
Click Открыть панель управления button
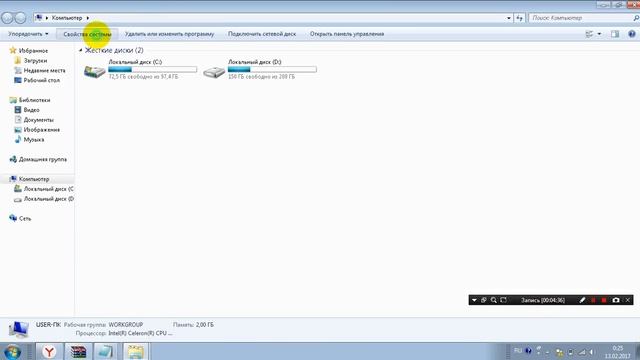[x=347, y=34]
